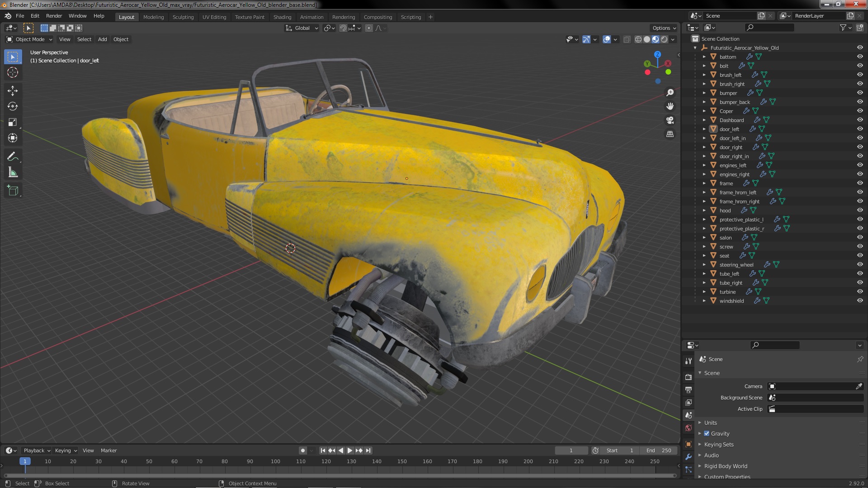Switch perspective/orthographic grid icon

click(670, 134)
